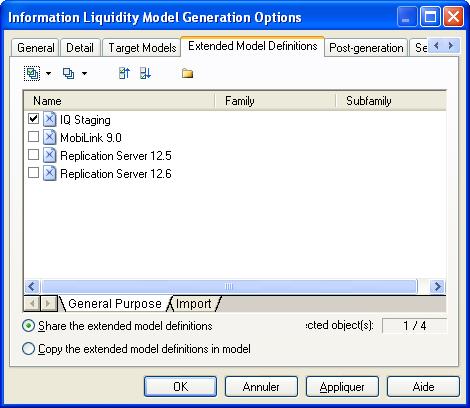The height and width of the screenshot is (408, 470).
Task: Maximize the dialog window
Action: click(x=430, y=17)
